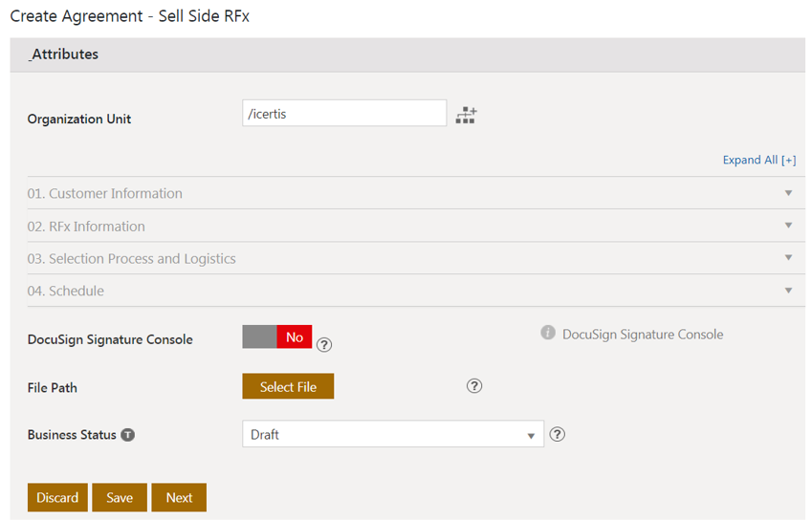This screenshot has height=521, width=812.
Task: Toggle DocuSign Signature Console switch
Action: 277,336
